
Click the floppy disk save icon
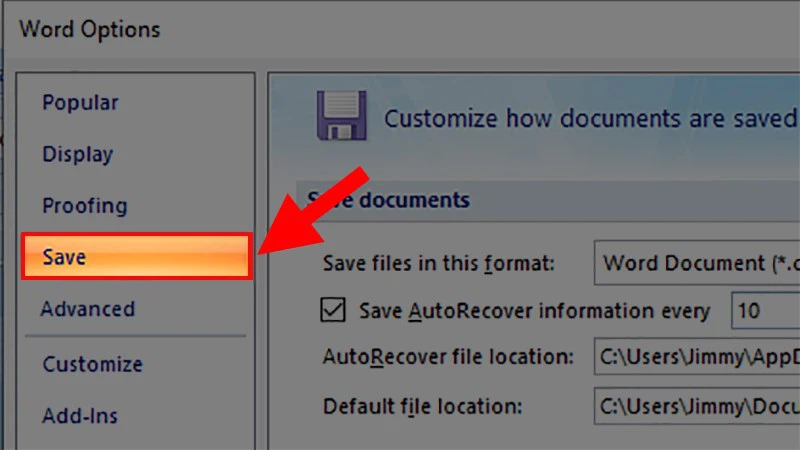click(340, 117)
